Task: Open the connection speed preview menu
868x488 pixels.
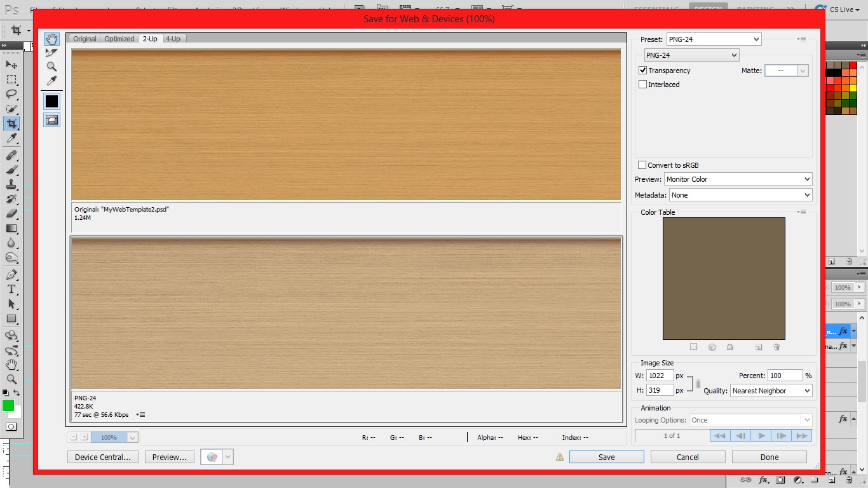Action: click(141, 415)
